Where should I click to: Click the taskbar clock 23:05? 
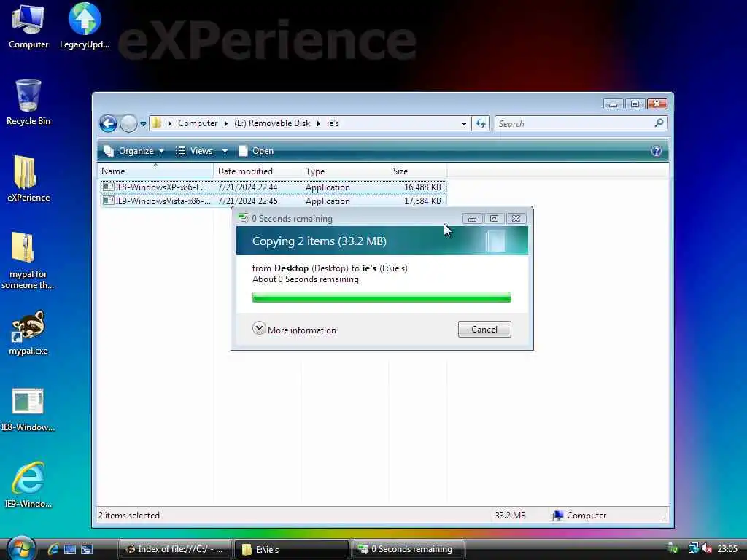point(727,548)
